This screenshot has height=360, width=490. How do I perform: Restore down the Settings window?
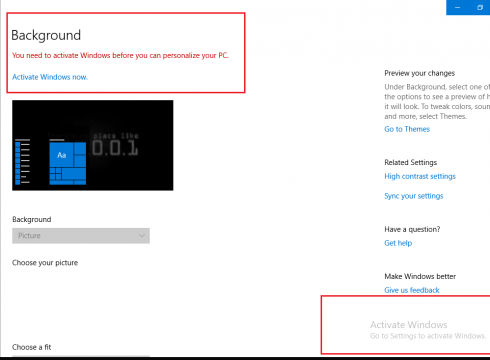(x=480, y=7)
